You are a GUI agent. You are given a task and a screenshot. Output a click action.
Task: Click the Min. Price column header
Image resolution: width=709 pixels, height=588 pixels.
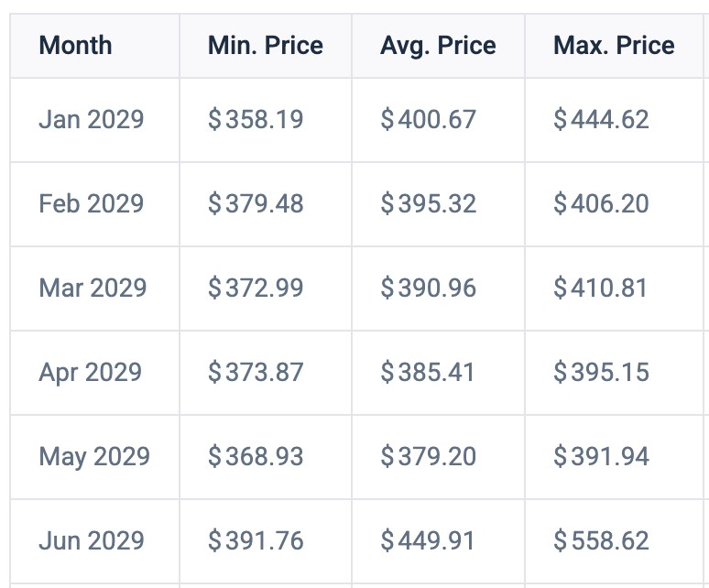(266, 45)
